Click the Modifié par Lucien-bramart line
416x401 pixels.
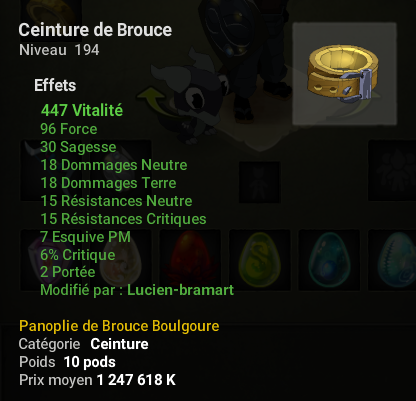point(137,290)
